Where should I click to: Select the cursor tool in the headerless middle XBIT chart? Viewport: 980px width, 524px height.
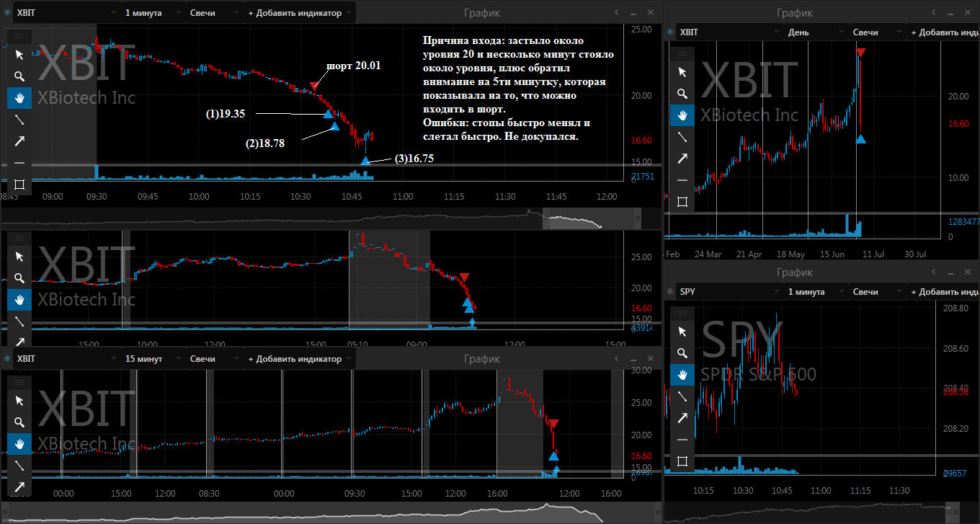click(19, 257)
